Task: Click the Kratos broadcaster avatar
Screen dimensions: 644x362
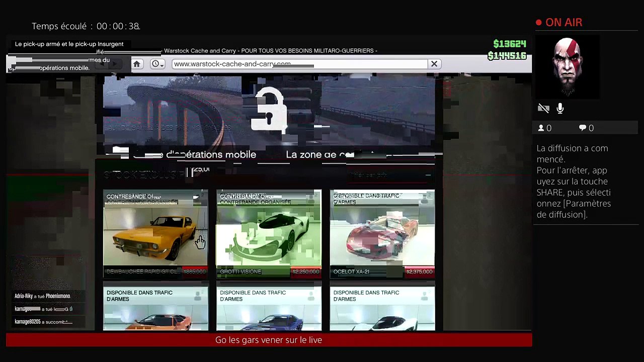Action: (x=568, y=67)
